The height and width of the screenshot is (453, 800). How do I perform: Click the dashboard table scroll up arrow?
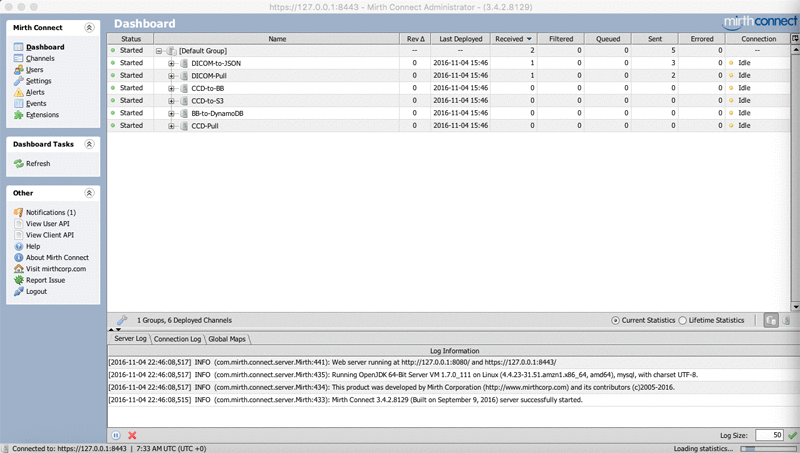[795, 50]
